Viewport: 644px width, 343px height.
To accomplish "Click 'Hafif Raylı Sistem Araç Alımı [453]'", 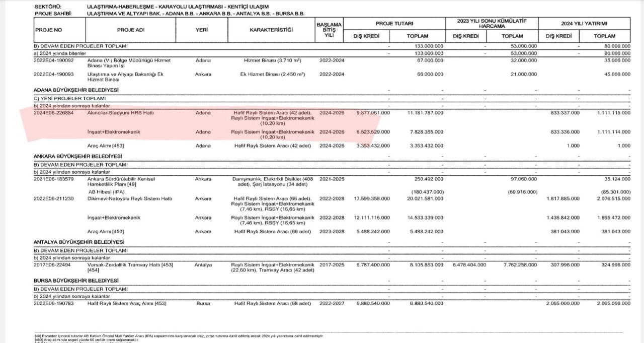I will [x=127, y=303].
